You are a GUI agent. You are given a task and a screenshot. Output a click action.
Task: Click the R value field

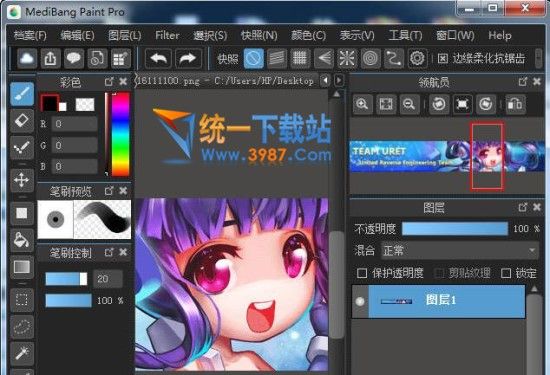coord(74,124)
